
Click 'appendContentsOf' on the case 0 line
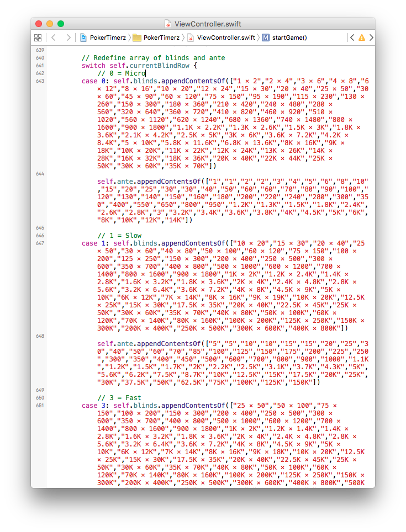(x=193, y=81)
